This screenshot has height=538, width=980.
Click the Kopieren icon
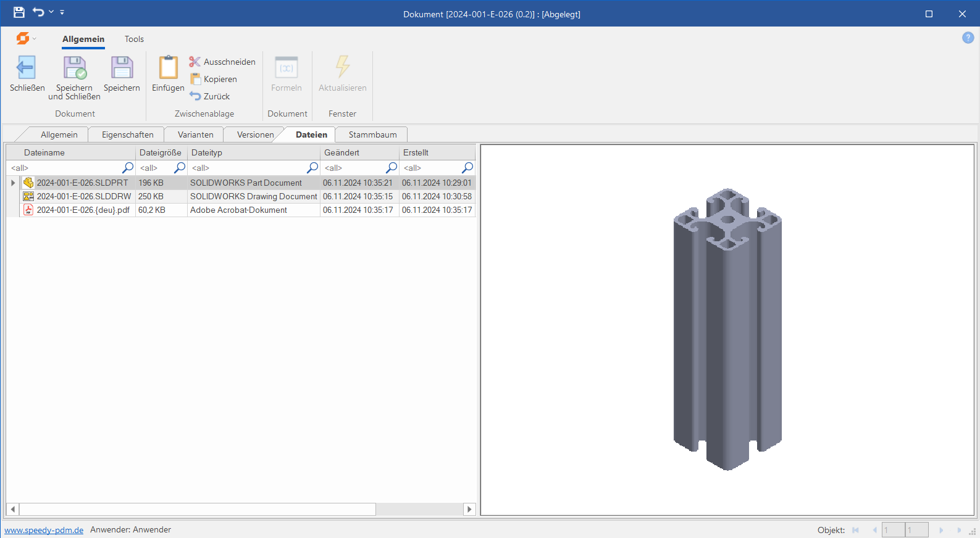[195, 79]
